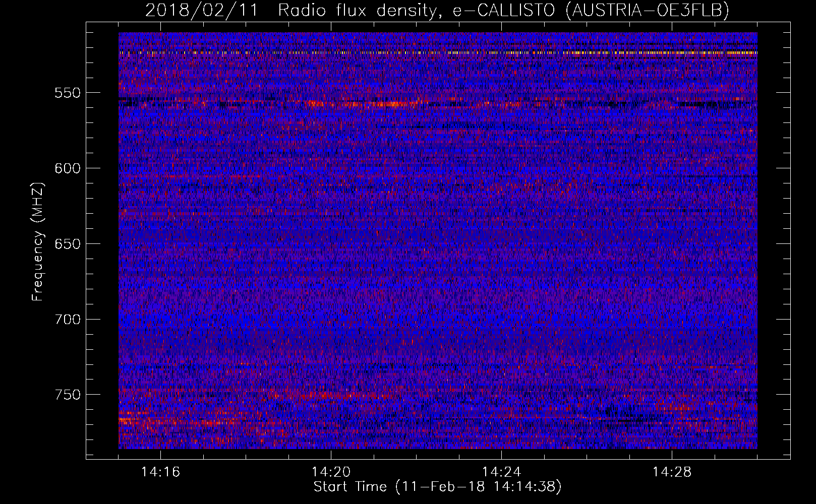The width and height of the screenshot is (816, 504).
Task: Click the bright yellow interference line near top
Action: point(438,52)
